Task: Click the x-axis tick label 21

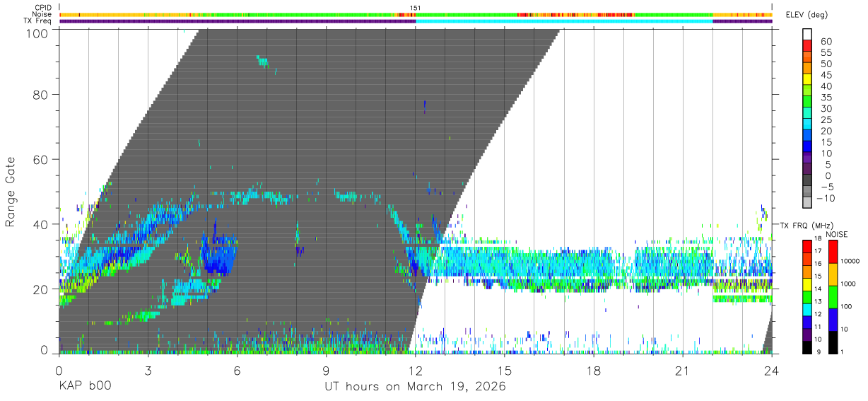Action: [x=683, y=371]
